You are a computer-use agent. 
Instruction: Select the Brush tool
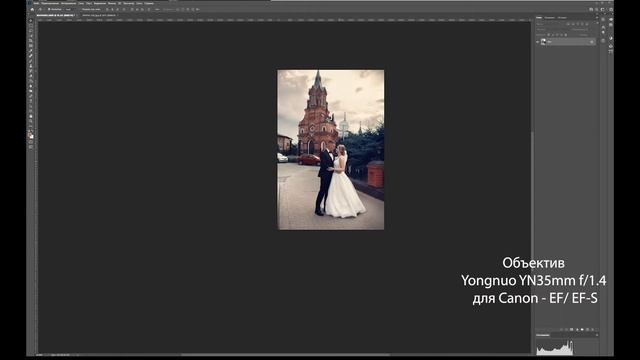(31, 61)
